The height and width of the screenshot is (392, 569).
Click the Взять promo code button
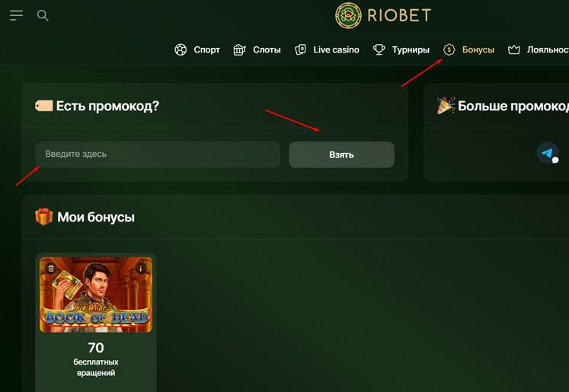341,155
